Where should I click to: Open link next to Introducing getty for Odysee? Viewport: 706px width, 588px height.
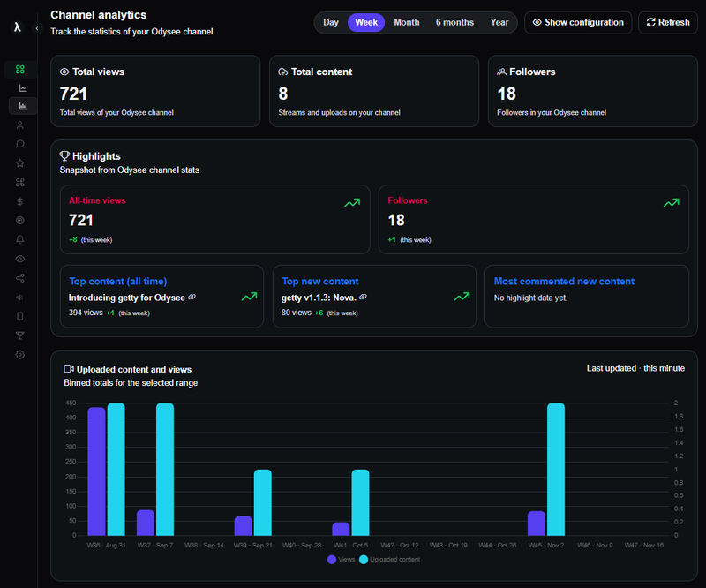pyautogui.click(x=192, y=298)
